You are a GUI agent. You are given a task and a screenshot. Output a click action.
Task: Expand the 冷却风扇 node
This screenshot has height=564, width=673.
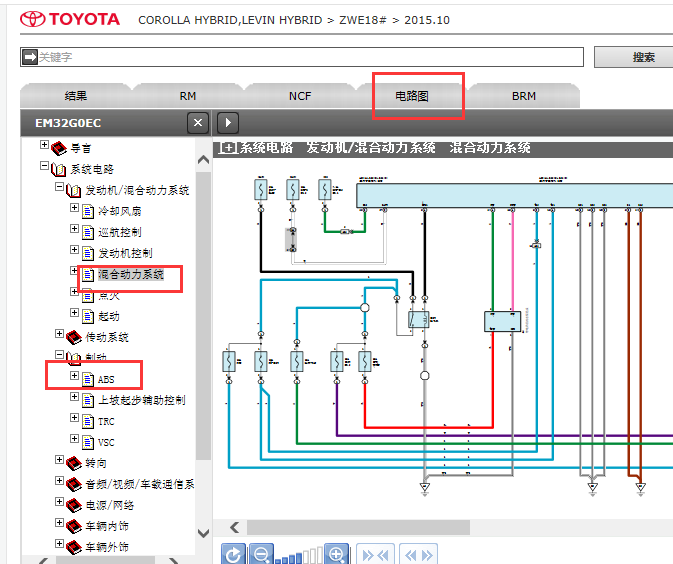pos(74,208)
